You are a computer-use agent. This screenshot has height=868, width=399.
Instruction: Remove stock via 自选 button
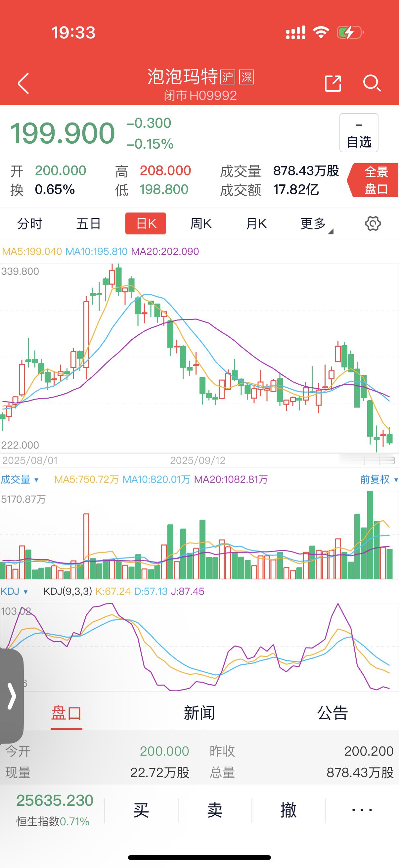coord(359,133)
